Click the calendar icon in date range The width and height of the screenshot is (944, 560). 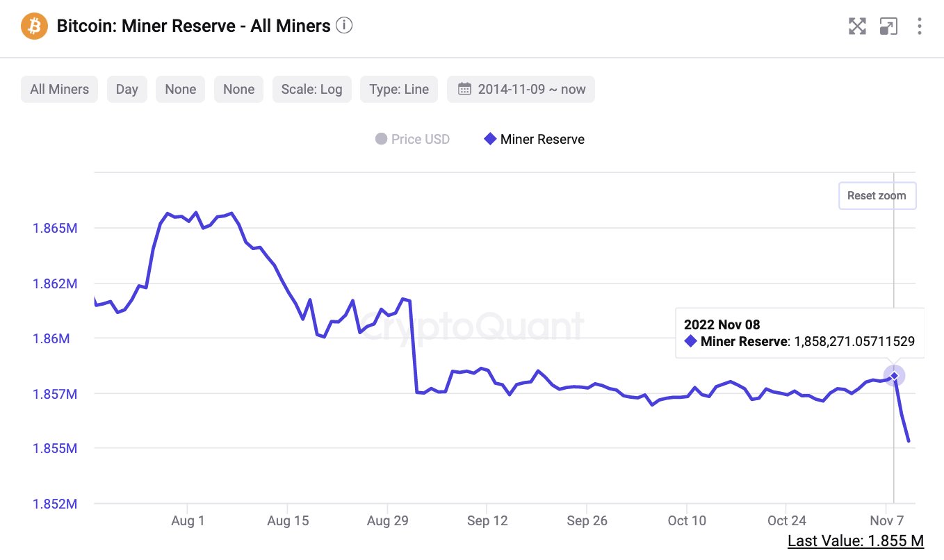coord(464,89)
